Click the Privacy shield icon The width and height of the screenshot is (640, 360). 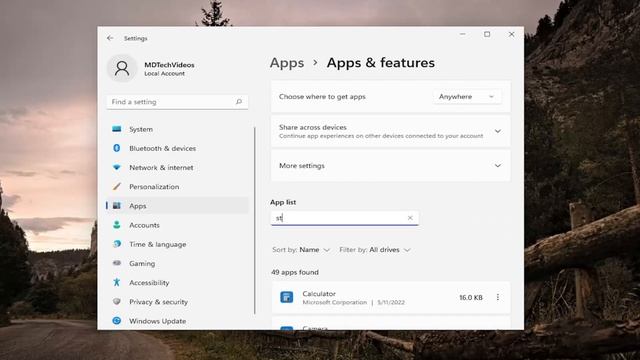[x=117, y=302]
